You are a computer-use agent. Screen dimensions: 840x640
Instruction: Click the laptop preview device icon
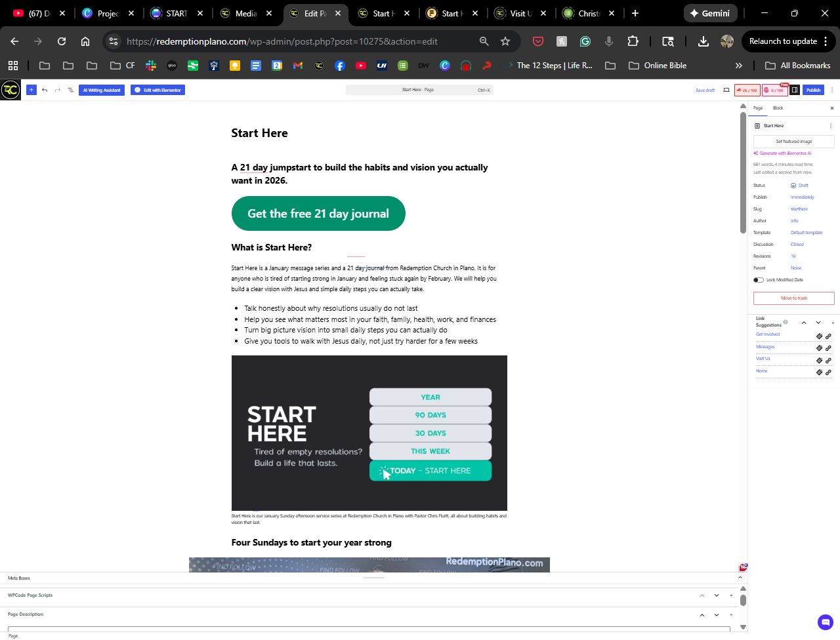point(726,90)
